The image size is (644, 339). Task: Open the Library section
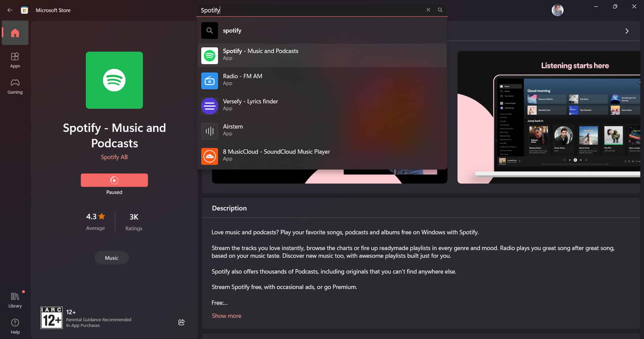tap(15, 300)
